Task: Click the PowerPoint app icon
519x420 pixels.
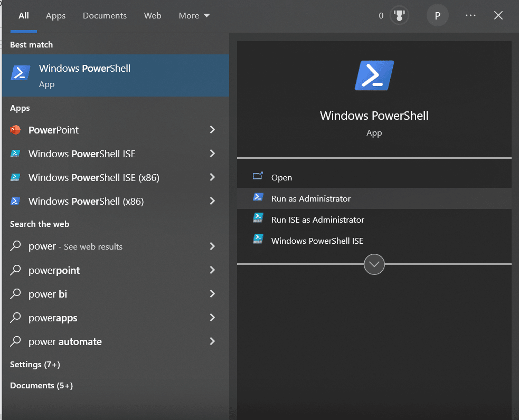Action: (15, 130)
